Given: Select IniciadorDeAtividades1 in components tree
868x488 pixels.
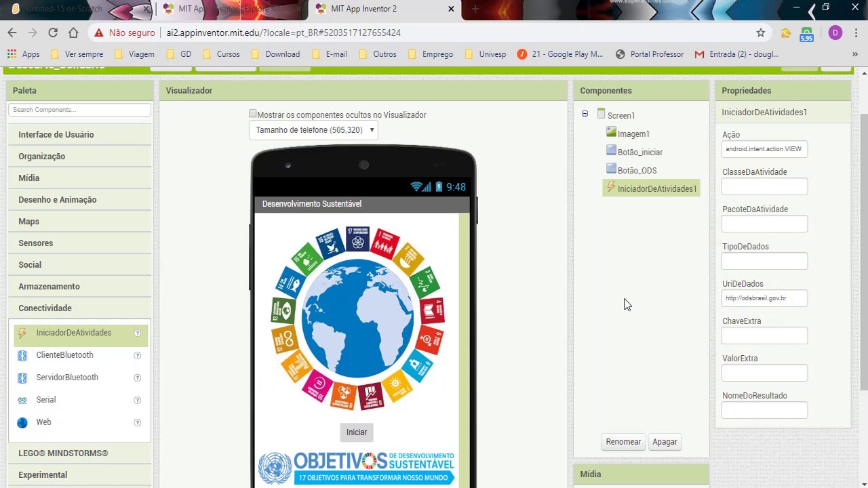Looking at the screenshot, I should [x=651, y=188].
